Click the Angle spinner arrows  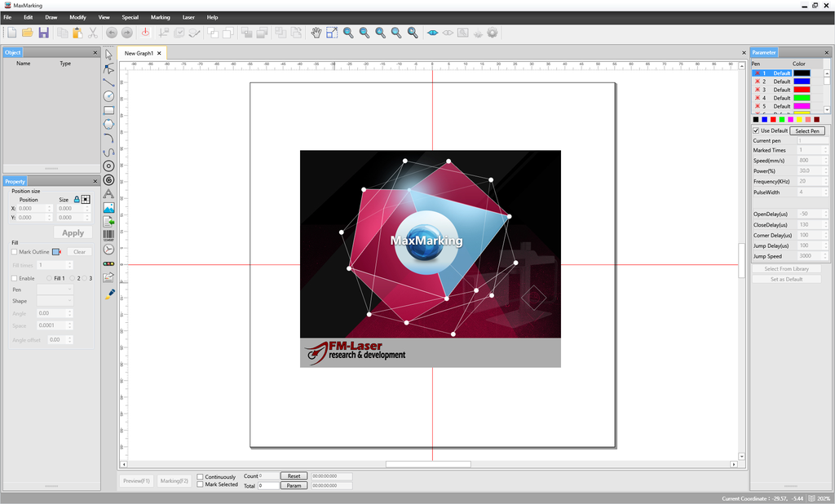70,313
